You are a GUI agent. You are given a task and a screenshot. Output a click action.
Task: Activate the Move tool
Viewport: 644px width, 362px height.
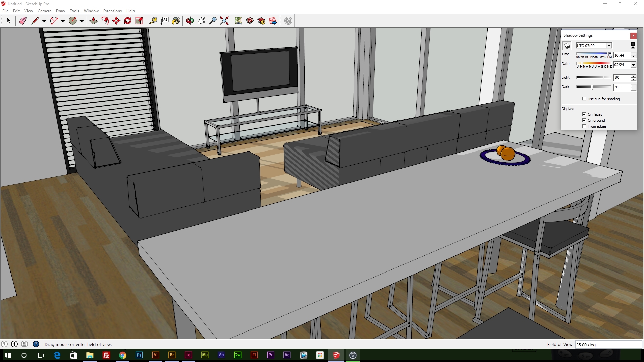(x=116, y=21)
